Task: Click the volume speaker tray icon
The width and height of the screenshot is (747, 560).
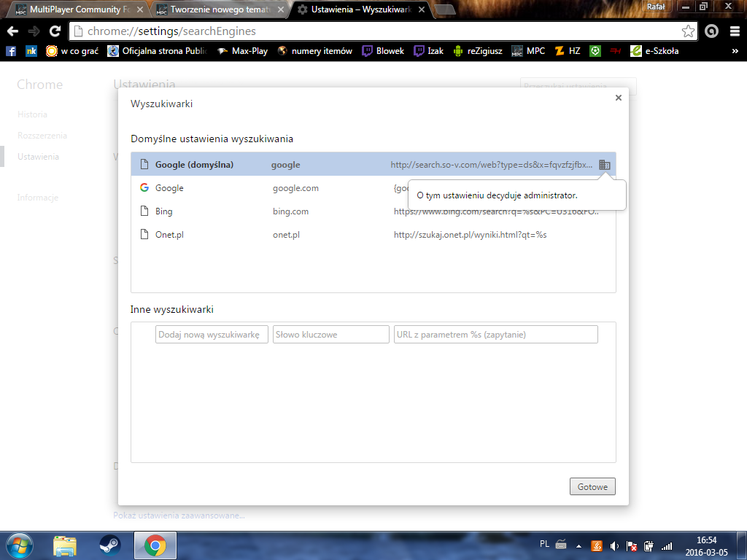Action: 614,546
